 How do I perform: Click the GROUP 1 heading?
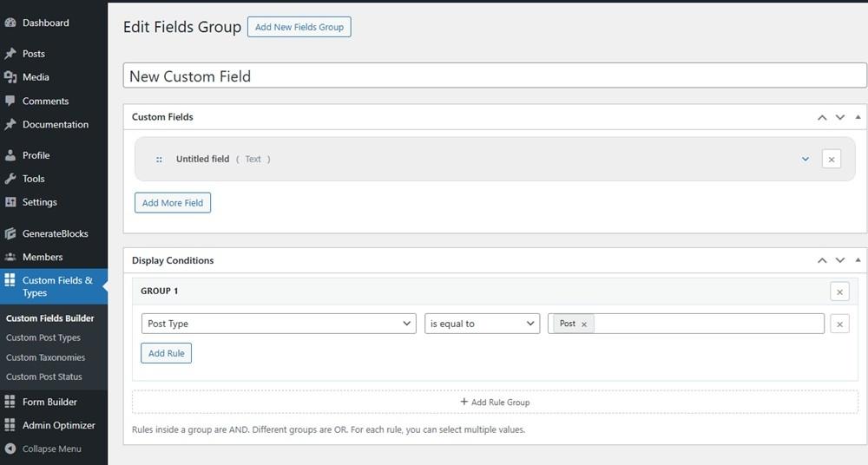click(x=159, y=291)
